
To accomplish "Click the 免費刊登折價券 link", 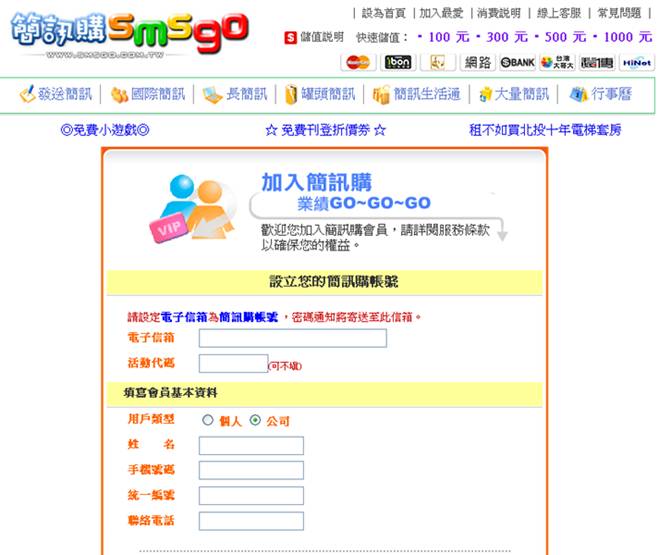I will click(x=325, y=130).
